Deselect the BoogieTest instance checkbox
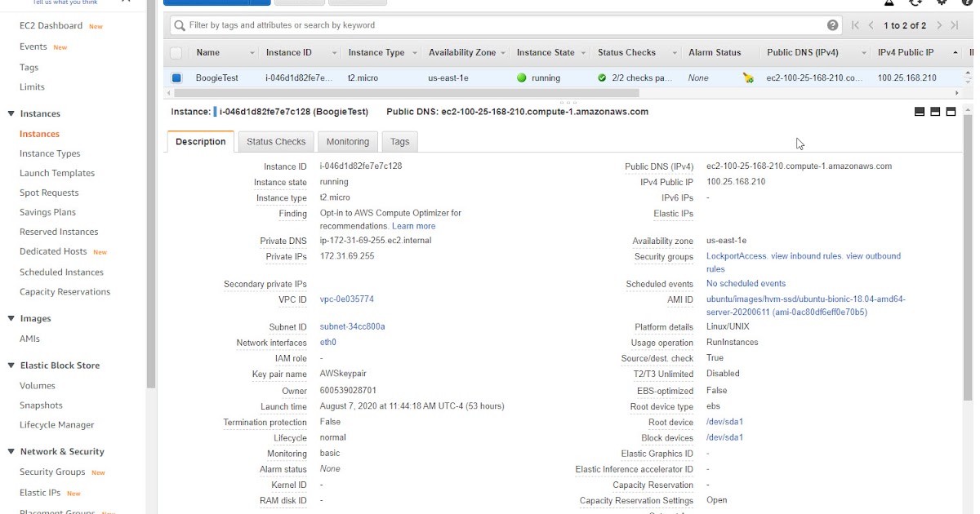Viewport: 980px width, 514px height. 175,78
